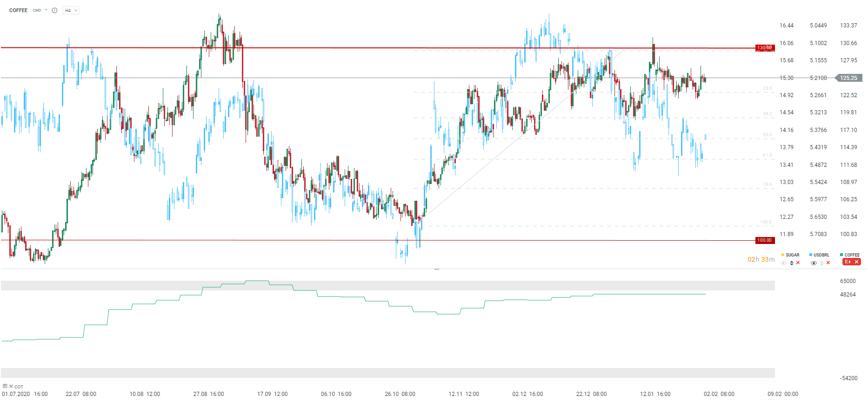Image resolution: width=868 pixels, height=402 pixels.
Task: Click the 50.0 Fibonacci level label
Action: pyautogui.click(x=767, y=135)
